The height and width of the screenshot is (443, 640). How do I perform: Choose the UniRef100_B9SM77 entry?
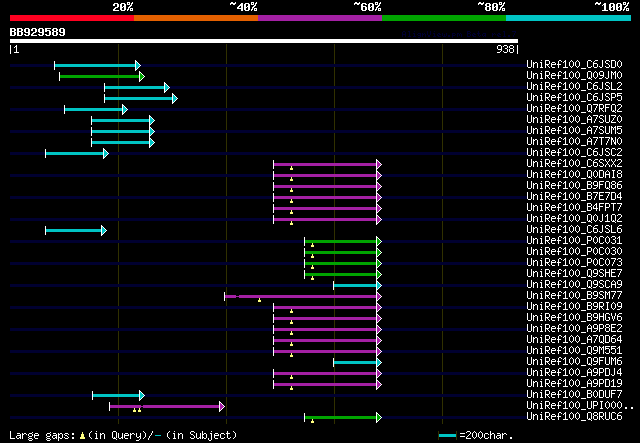(x=574, y=296)
